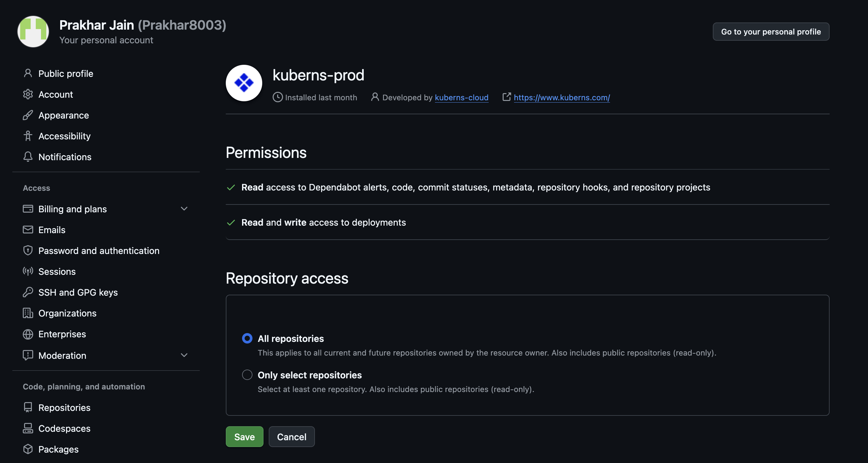Click the Appearance paintbrush icon
The image size is (868, 463).
pyautogui.click(x=28, y=115)
